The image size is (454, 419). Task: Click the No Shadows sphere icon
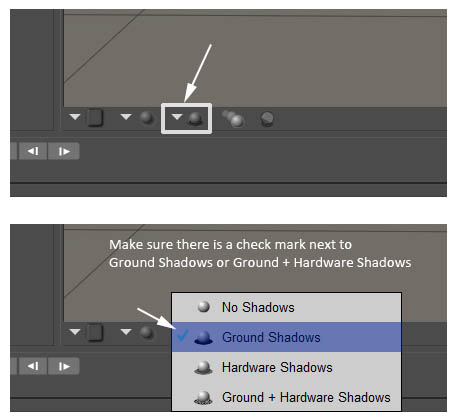203,307
